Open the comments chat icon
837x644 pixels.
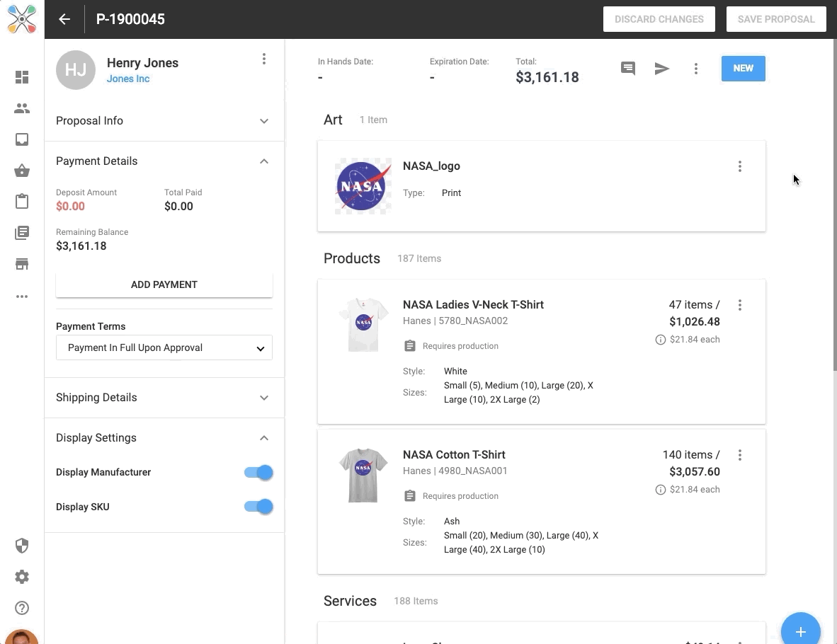click(x=627, y=69)
